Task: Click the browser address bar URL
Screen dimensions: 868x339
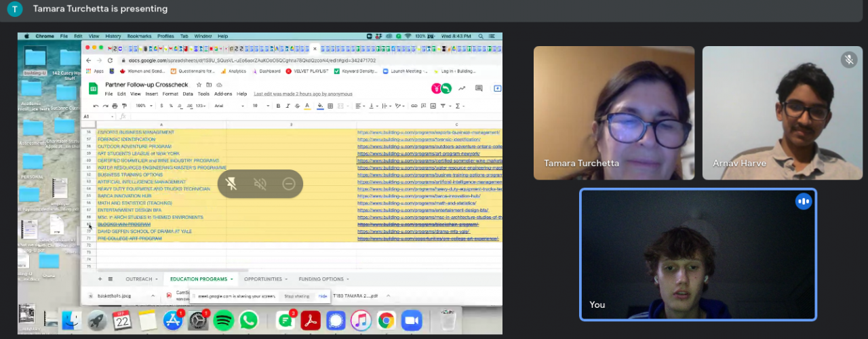Action: point(252,60)
